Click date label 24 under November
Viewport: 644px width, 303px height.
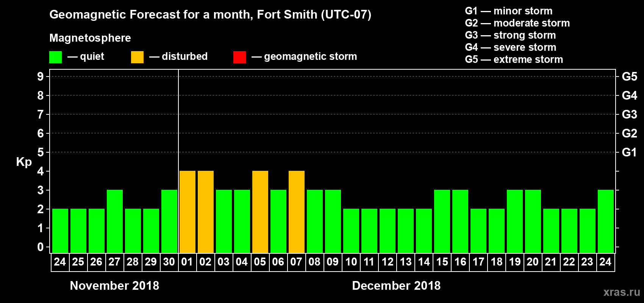(x=60, y=262)
